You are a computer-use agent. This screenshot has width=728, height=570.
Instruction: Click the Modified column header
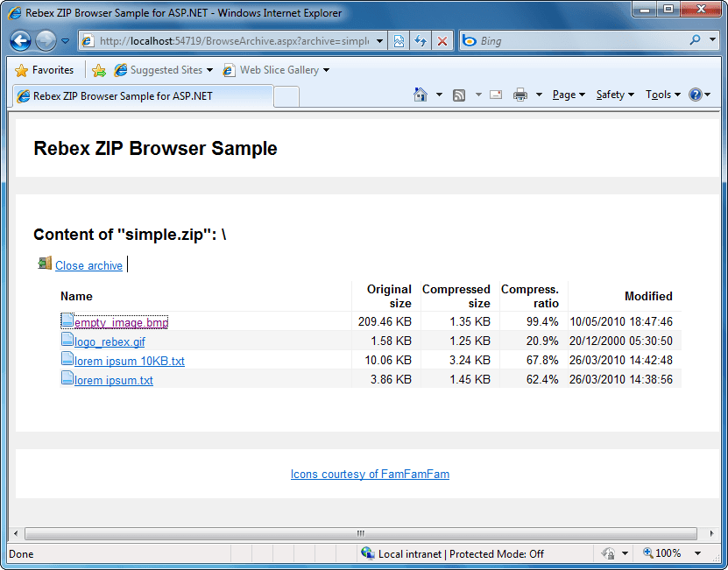pos(648,296)
